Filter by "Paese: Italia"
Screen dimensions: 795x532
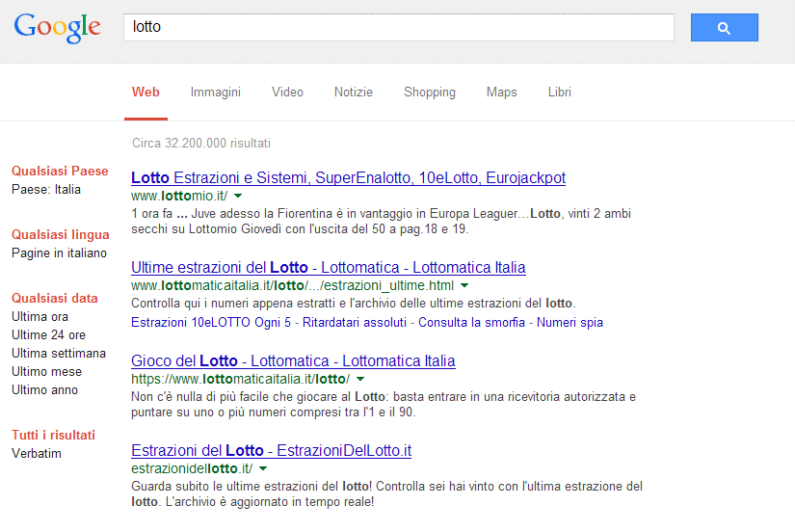point(46,189)
